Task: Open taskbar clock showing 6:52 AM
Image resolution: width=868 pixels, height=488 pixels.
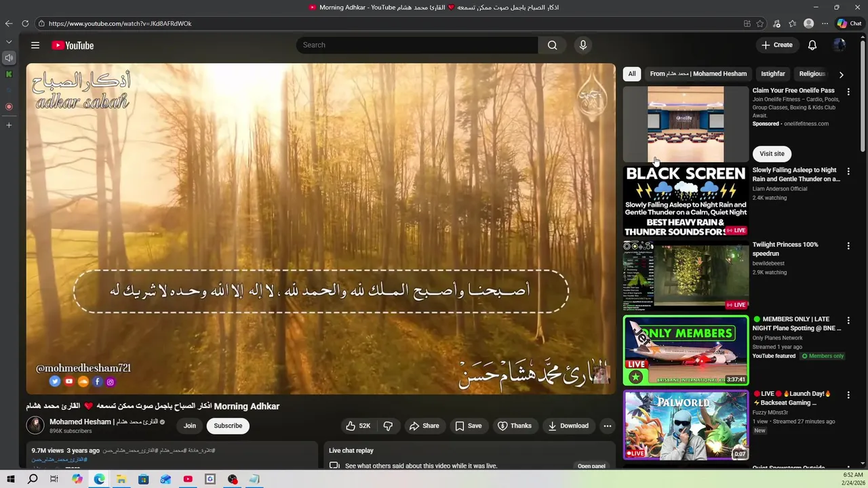Action: (x=852, y=479)
